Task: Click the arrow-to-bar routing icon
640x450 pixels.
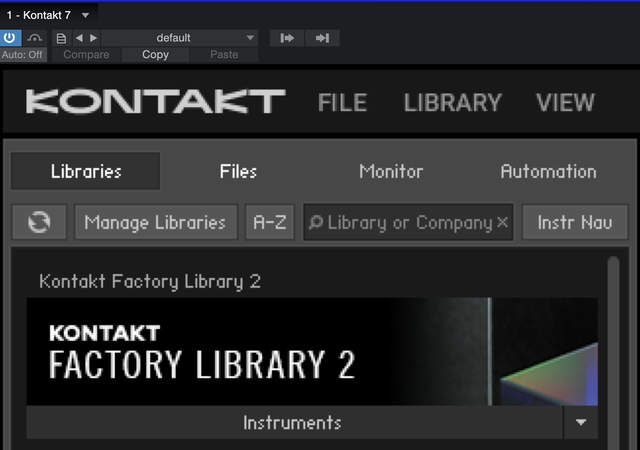Action: click(322, 38)
